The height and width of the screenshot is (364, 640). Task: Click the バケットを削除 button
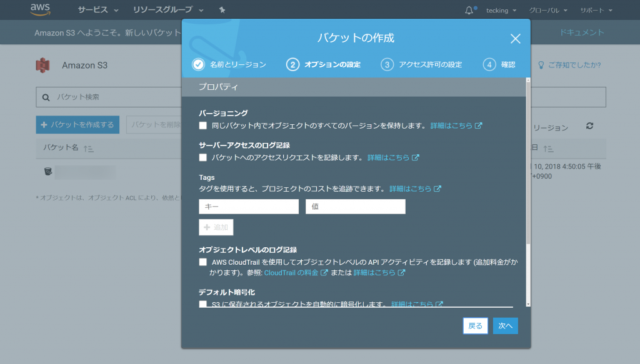coord(155,125)
